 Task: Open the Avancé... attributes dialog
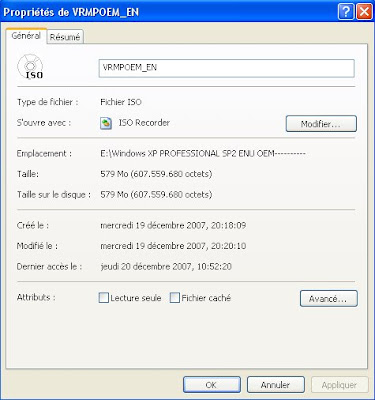coord(329,299)
